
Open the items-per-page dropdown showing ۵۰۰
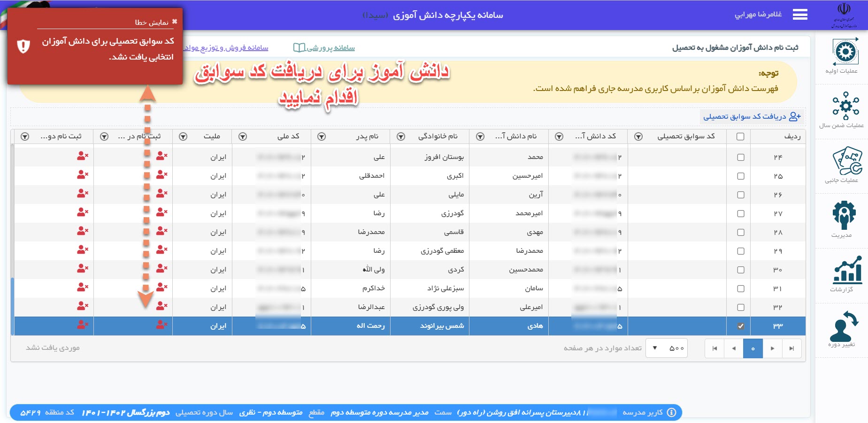click(x=666, y=348)
